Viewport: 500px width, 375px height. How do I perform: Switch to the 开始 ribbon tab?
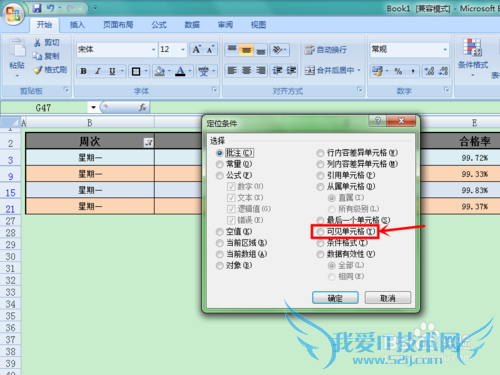(44, 25)
